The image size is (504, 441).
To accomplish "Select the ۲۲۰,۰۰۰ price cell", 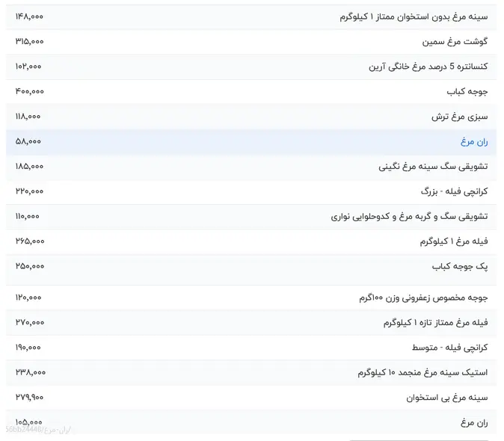I will [x=29, y=191].
